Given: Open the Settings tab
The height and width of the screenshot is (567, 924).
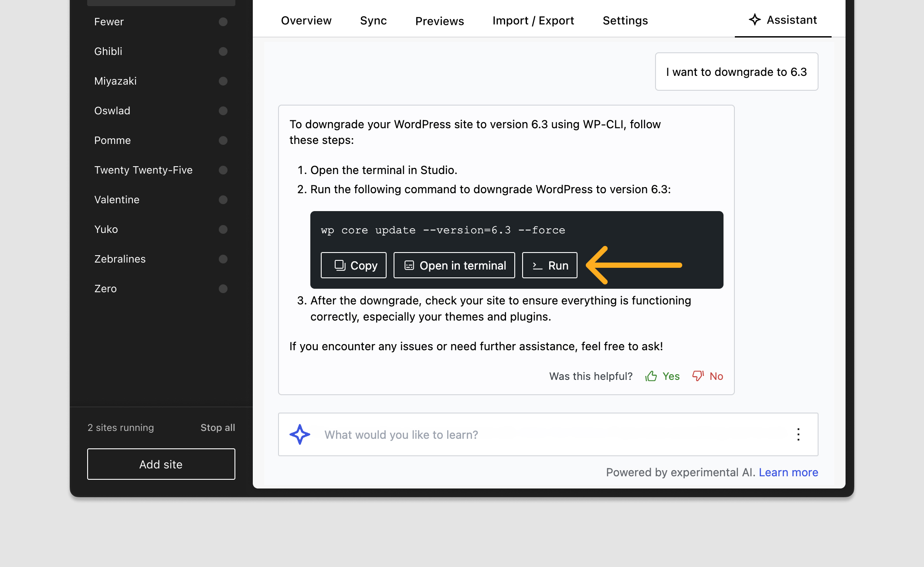Looking at the screenshot, I should coord(625,20).
